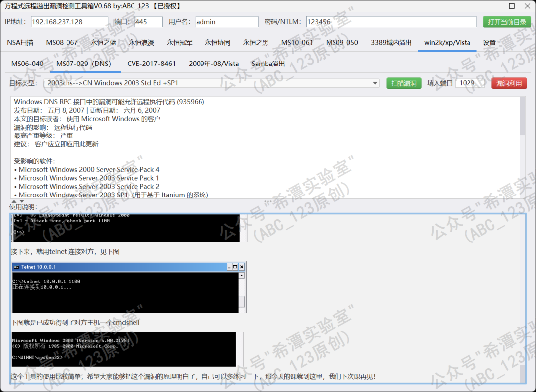Open the MS08-067 tab

pos(62,43)
